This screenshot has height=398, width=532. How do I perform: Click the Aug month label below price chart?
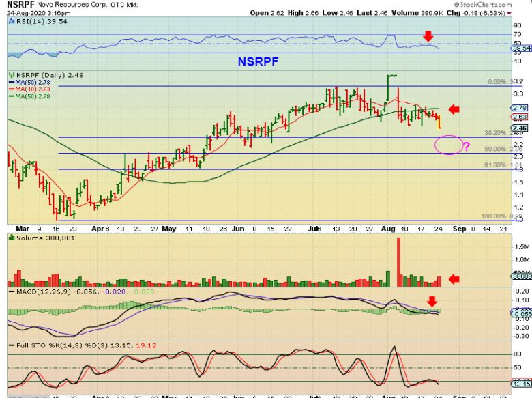pyautogui.click(x=388, y=229)
